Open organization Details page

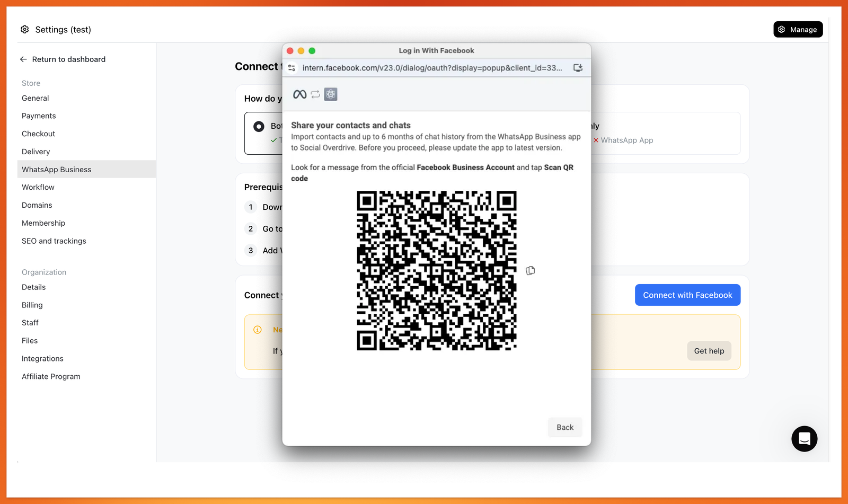point(34,287)
